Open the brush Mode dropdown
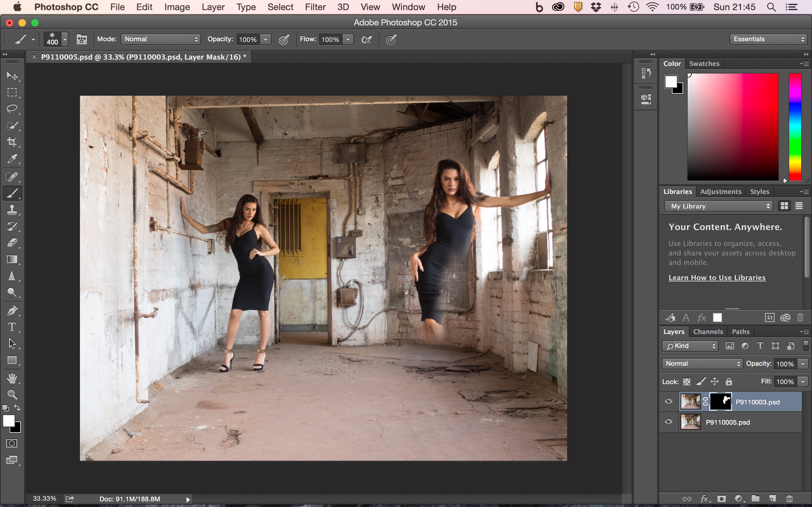Screen dimensions: 812x507 (x=160, y=39)
